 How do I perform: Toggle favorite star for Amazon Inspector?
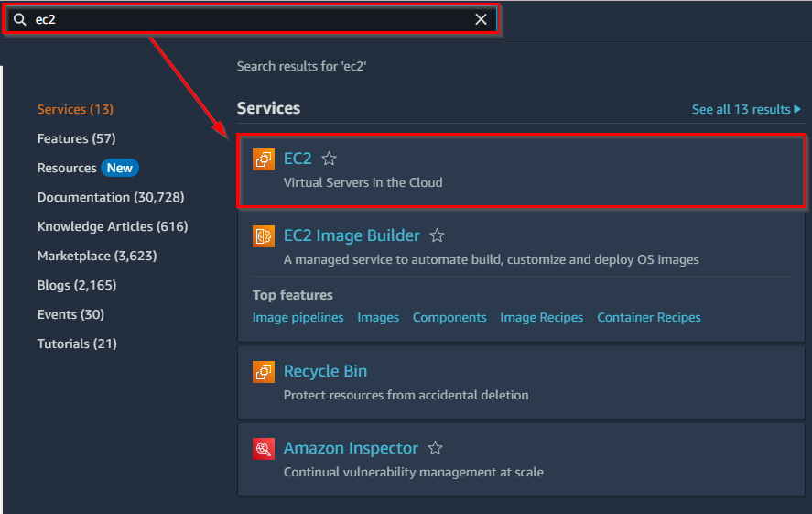tap(436, 449)
